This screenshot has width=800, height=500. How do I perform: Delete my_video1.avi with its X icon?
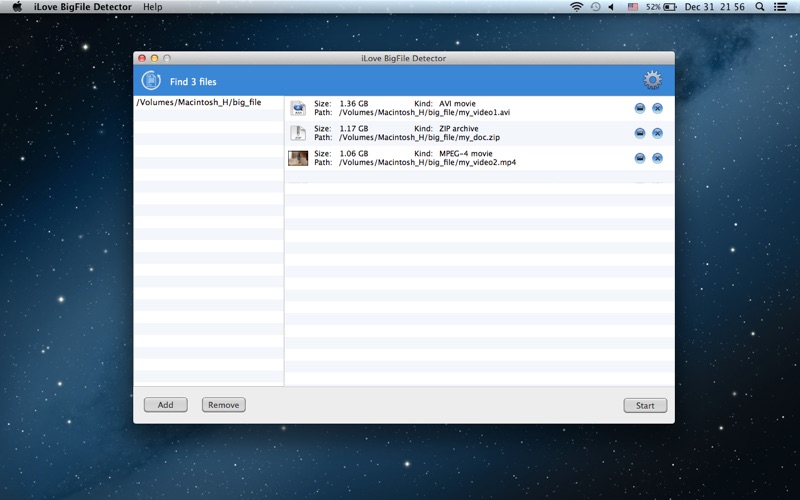657,108
